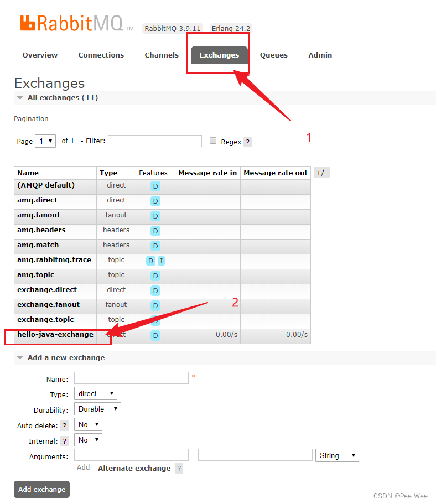Screen dimensions: 436x504
Task: Open the amq.rabbitmq.trace exchange
Action: pos(54,260)
